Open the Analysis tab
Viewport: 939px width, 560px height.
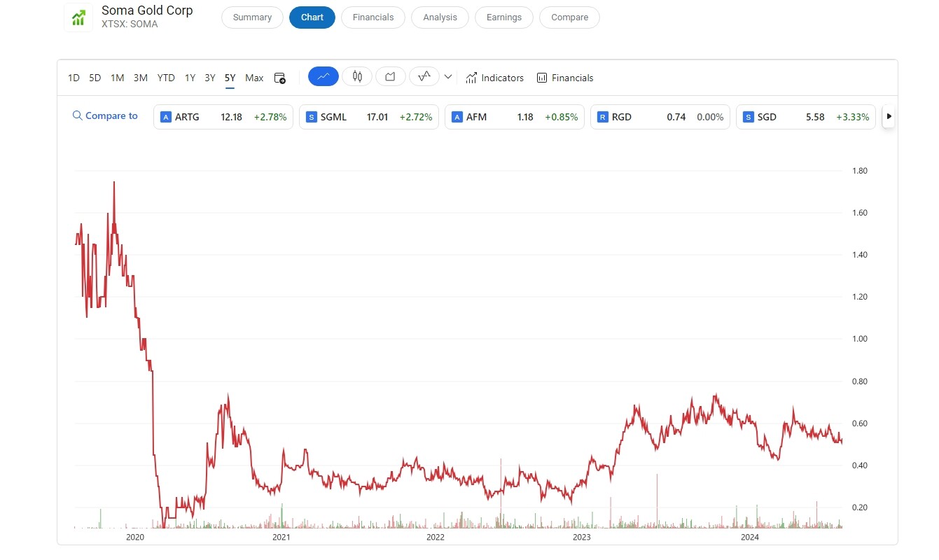pos(440,17)
